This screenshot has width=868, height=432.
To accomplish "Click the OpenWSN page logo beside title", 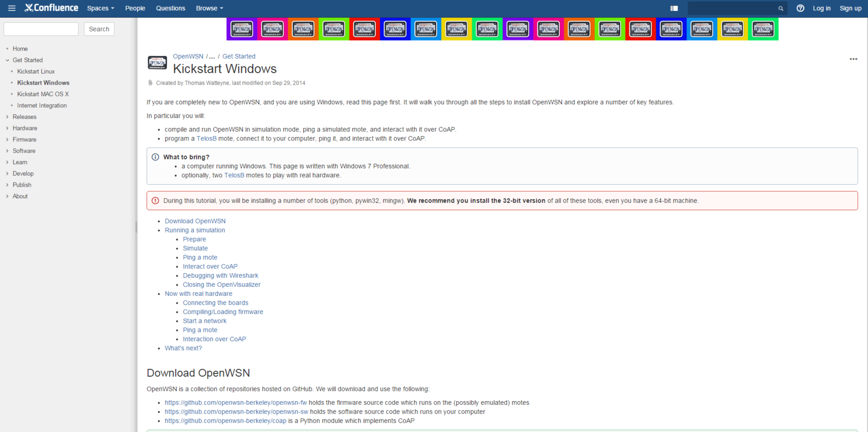I will point(157,63).
